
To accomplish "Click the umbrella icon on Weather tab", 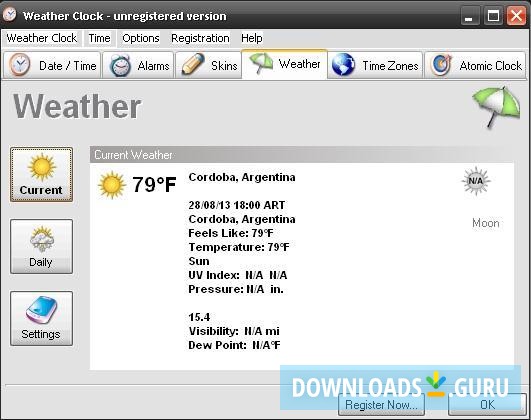I will pos(261,62).
